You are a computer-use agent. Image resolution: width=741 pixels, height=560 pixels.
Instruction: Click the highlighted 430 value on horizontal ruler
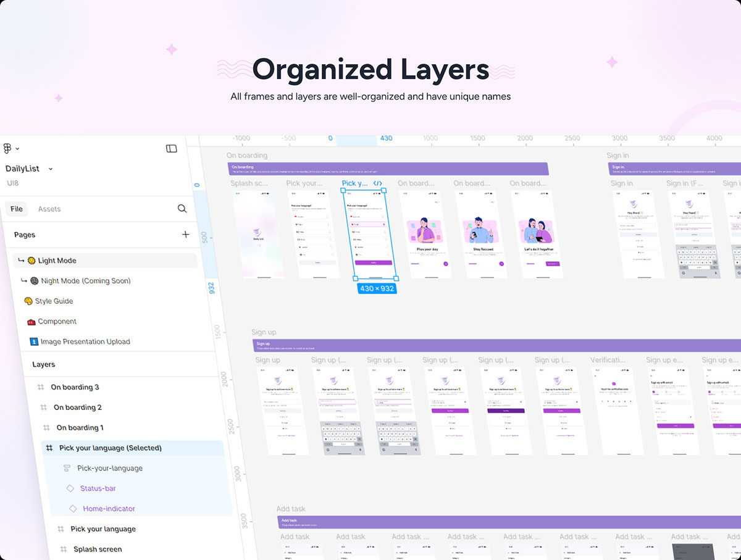[x=386, y=138]
